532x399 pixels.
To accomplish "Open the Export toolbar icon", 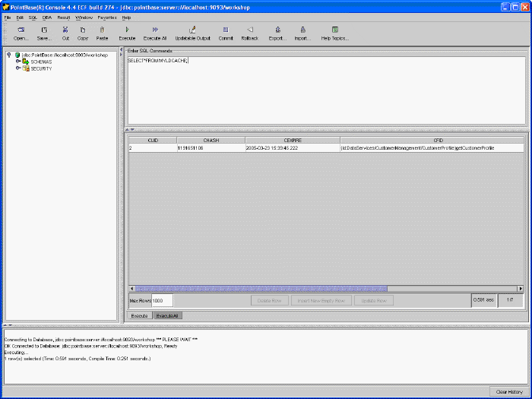I will [277, 30].
